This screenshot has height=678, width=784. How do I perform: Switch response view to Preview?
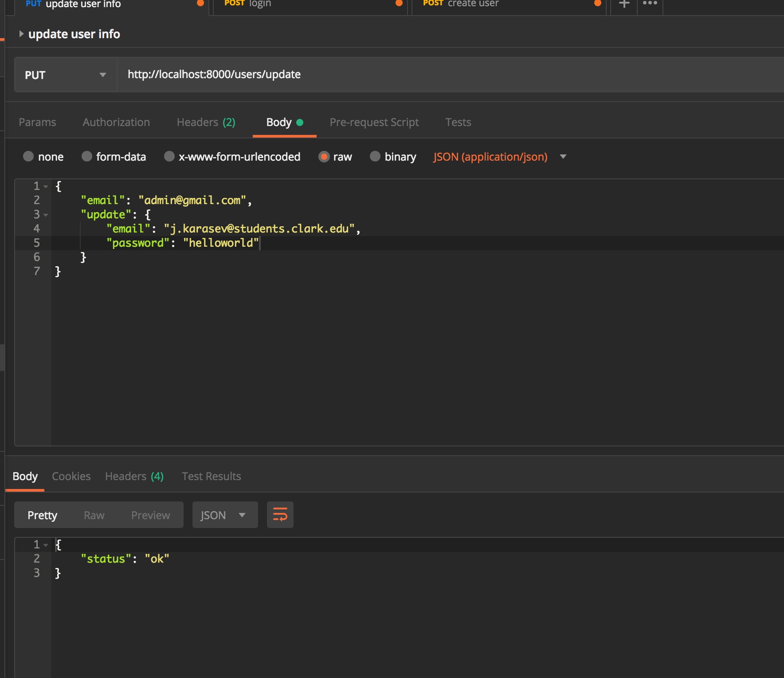[150, 515]
